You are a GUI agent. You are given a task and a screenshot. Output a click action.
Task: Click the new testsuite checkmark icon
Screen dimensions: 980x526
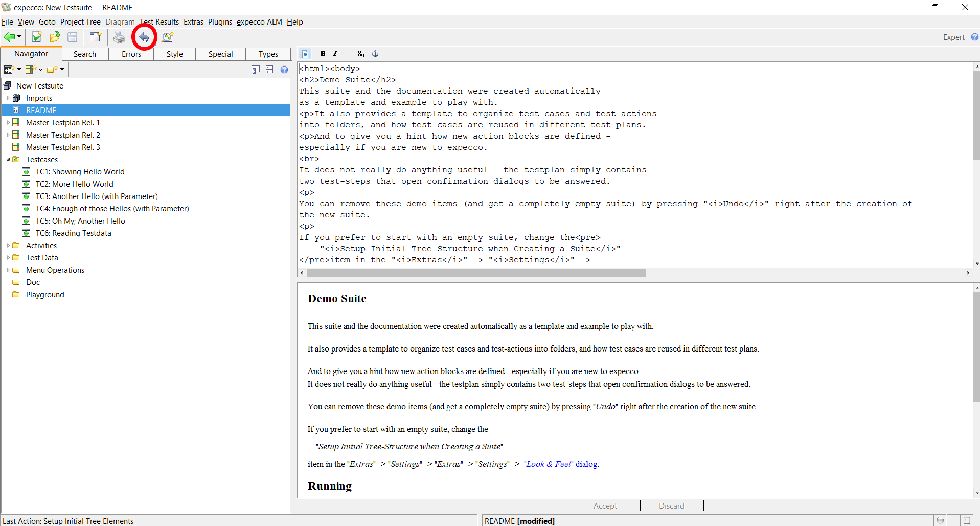(x=37, y=37)
